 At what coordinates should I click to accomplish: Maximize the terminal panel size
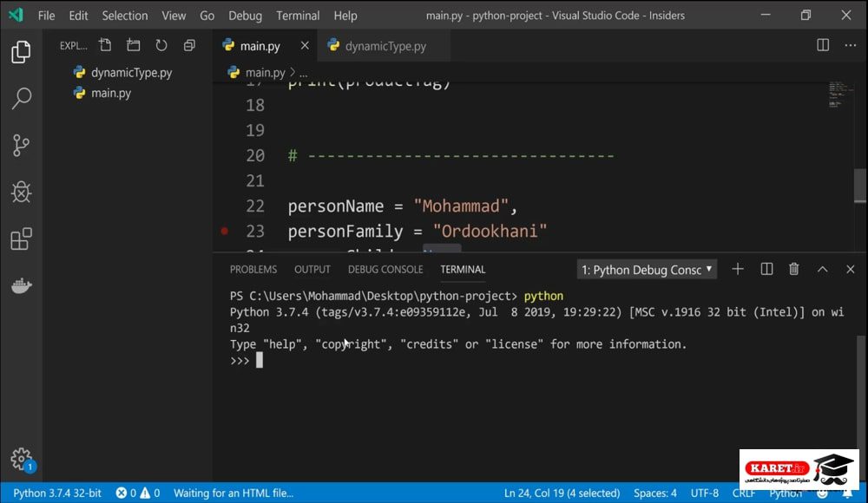(823, 270)
